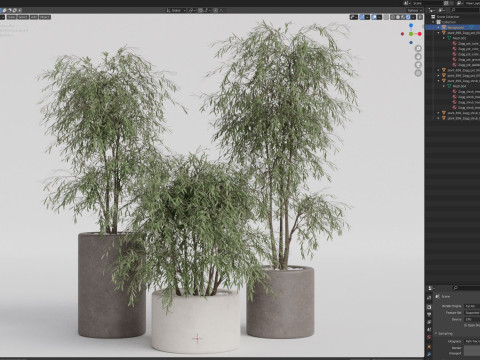
Task: Click red X axis on navigation gizmo
Action: 419,34
